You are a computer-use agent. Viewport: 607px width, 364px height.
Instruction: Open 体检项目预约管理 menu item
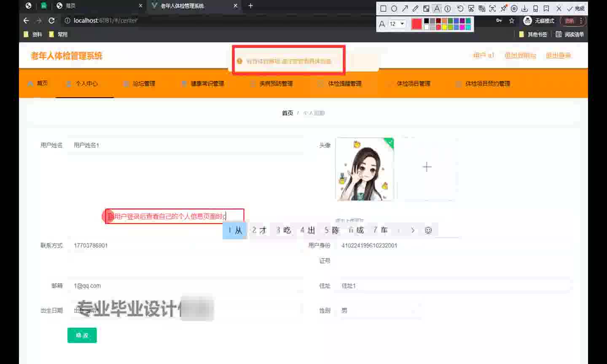point(483,83)
